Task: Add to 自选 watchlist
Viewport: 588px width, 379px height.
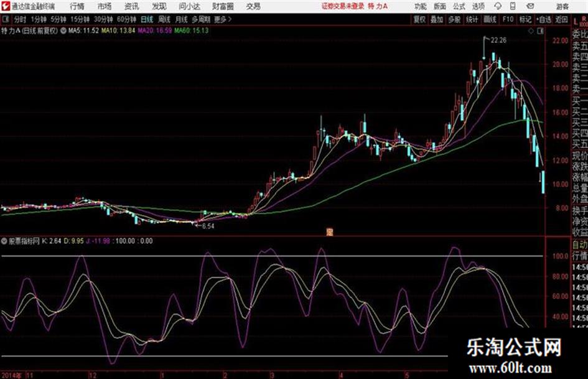Action: click(x=544, y=19)
